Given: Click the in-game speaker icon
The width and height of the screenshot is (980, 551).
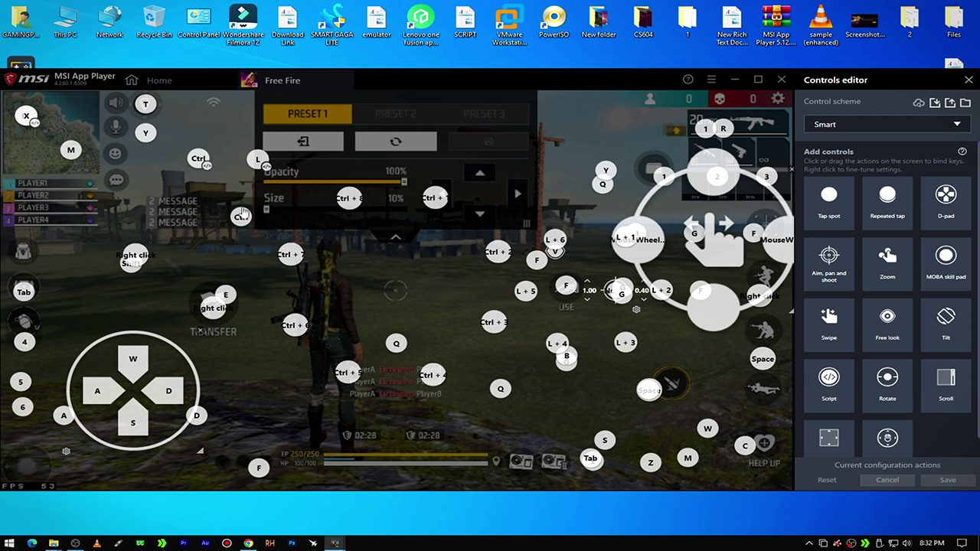Looking at the screenshot, I should (116, 102).
